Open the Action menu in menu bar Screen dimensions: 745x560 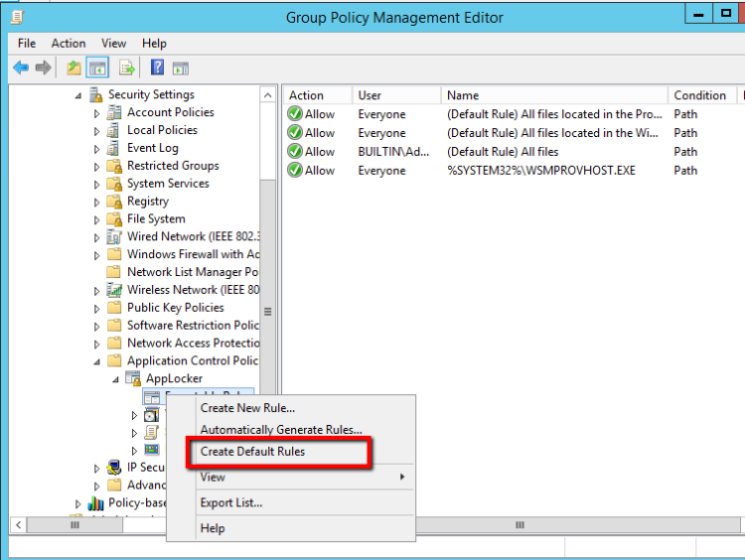pyautogui.click(x=69, y=44)
